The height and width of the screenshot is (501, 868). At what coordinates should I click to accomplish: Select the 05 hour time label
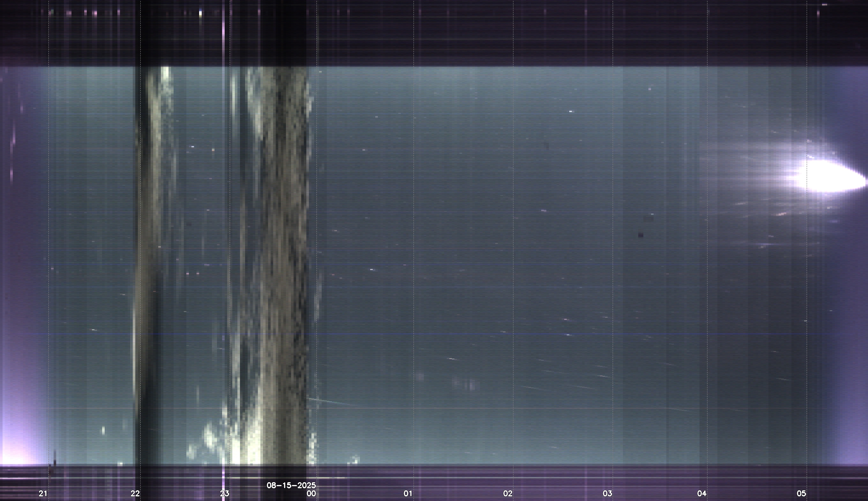click(801, 493)
